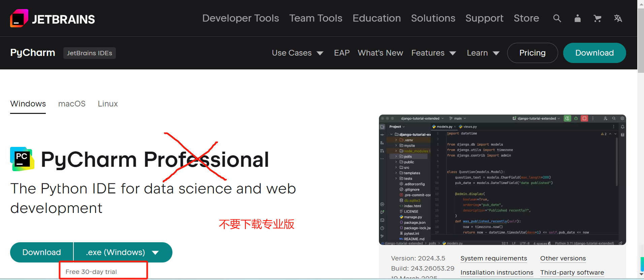
Task: Open the account profile icon
Action: click(577, 18)
